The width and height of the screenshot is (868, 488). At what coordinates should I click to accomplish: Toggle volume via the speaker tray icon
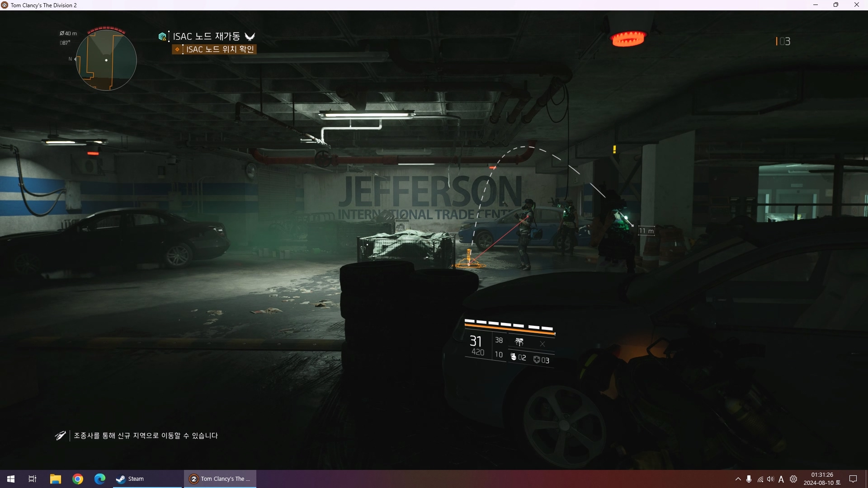tap(770, 479)
